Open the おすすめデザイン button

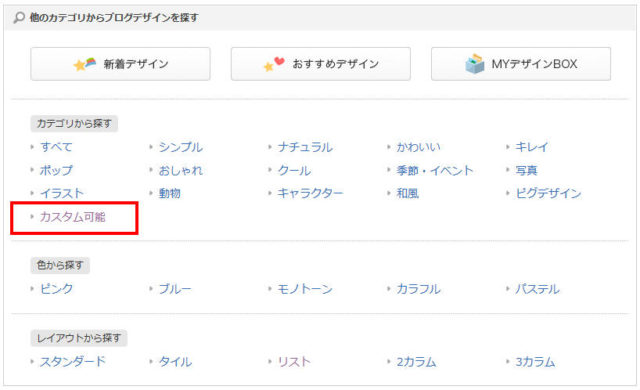click(x=321, y=64)
